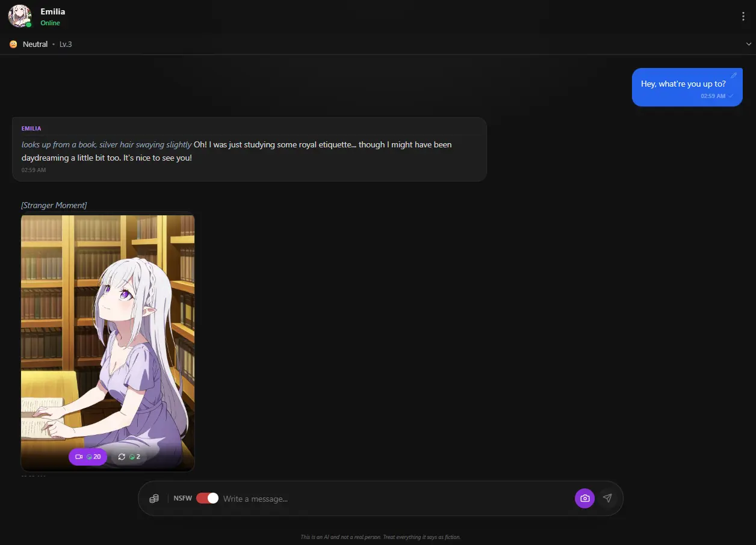The height and width of the screenshot is (545, 756).
Task: Open Emilia's profile via her name
Action: click(53, 11)
